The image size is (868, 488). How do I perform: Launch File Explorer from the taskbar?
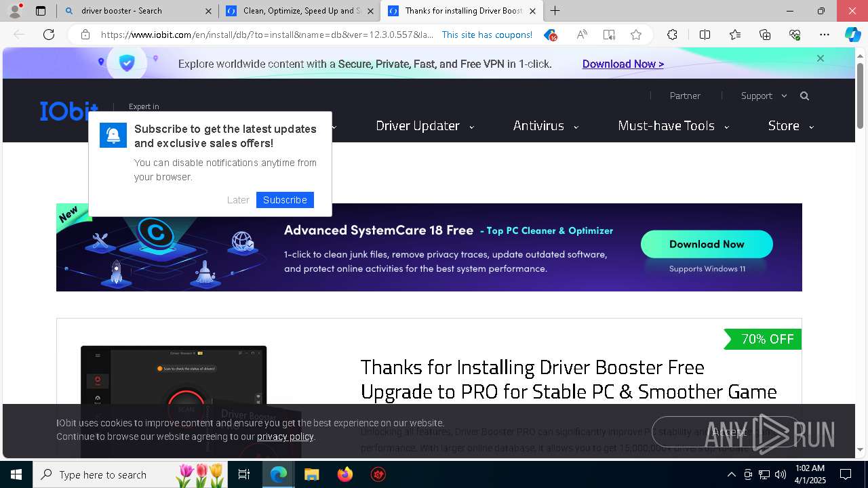click(x=311, y=474)
